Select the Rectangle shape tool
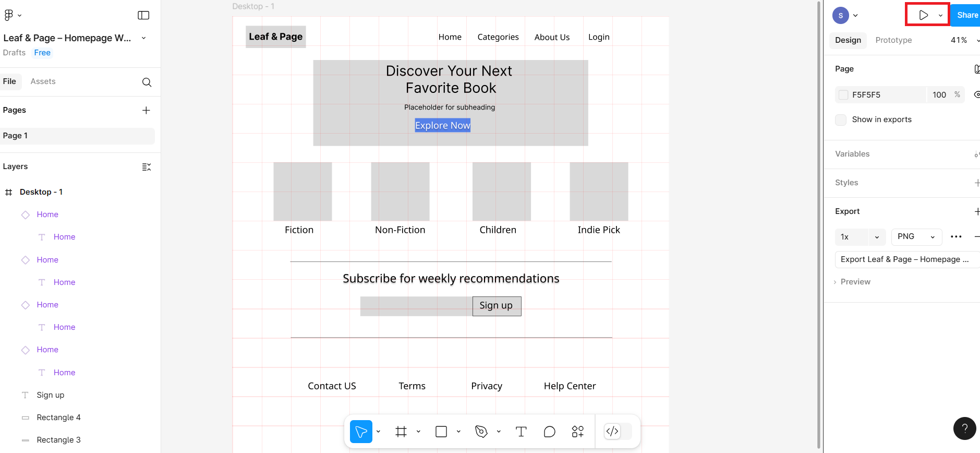This screenshot has height=453, width=980. (441, 432)
